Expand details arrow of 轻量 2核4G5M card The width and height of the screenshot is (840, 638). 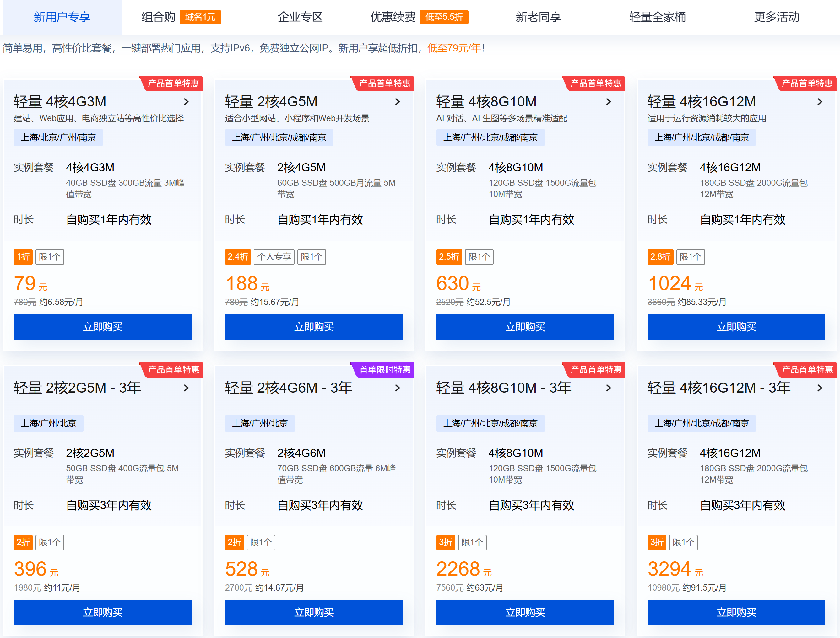398,102
